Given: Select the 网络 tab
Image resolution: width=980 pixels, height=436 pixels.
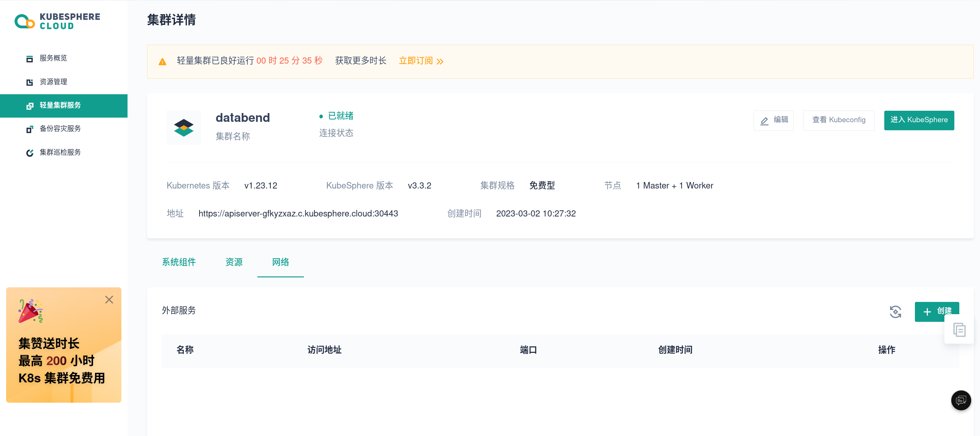Looking at the screenshot, I should point(280,262).
